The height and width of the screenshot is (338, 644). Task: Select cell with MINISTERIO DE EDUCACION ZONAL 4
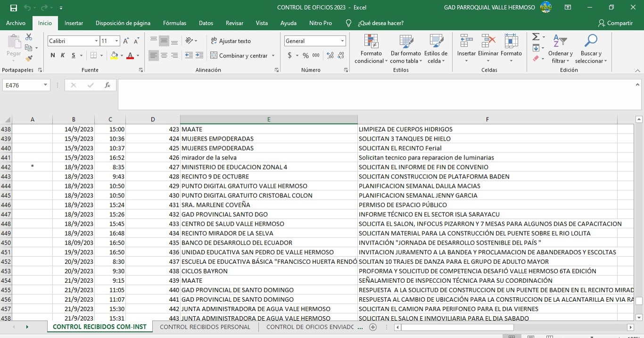[269, 167]
